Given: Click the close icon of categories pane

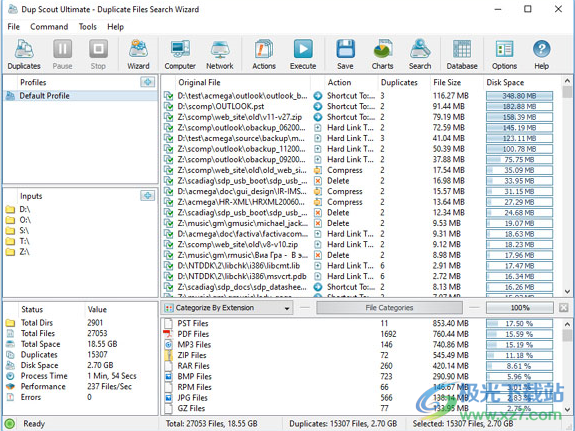Looking at the screenshot, I should [564, 308].
